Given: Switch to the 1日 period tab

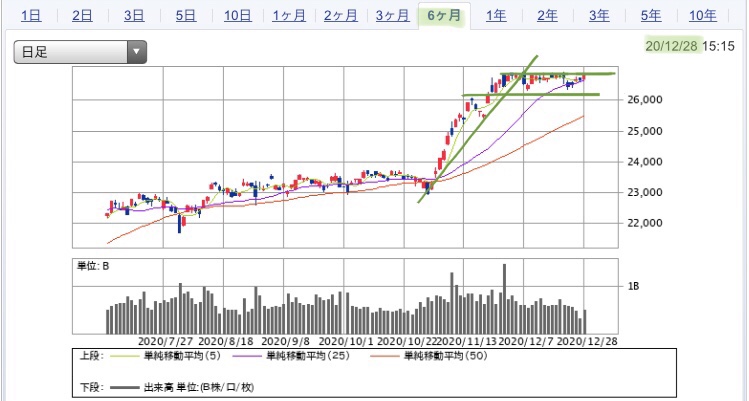Looking at the screenshot, I should click(x=31, y=16).
